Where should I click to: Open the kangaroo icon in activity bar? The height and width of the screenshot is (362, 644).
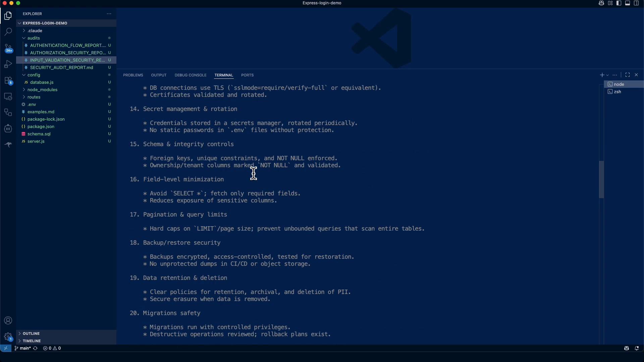point(8,144)
